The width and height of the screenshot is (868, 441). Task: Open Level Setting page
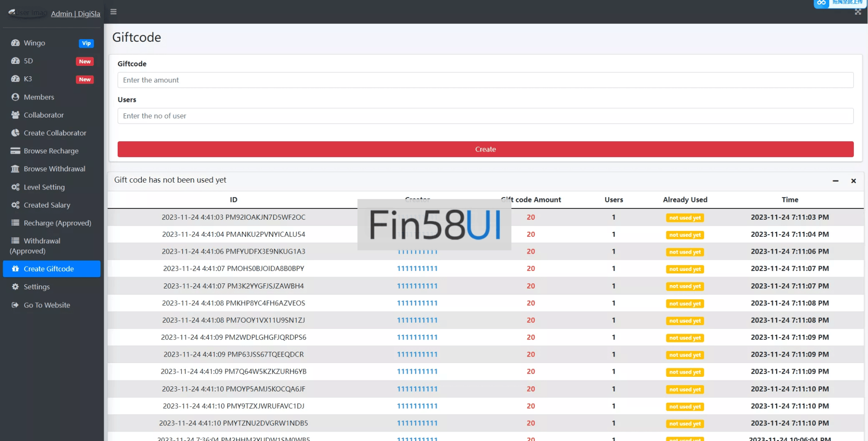coord(44,187)
